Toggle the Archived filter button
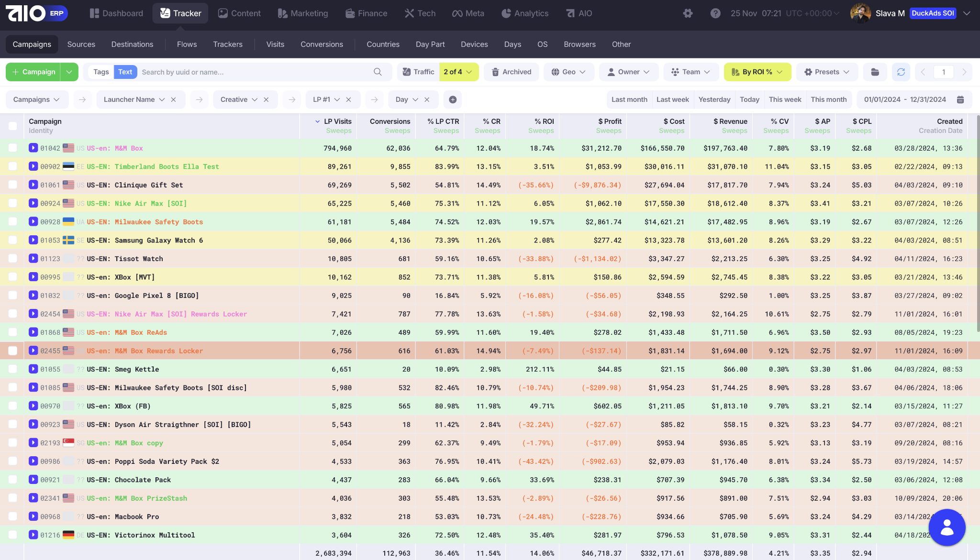Viewport: 980px width, 560px height. tap(511, 72)
